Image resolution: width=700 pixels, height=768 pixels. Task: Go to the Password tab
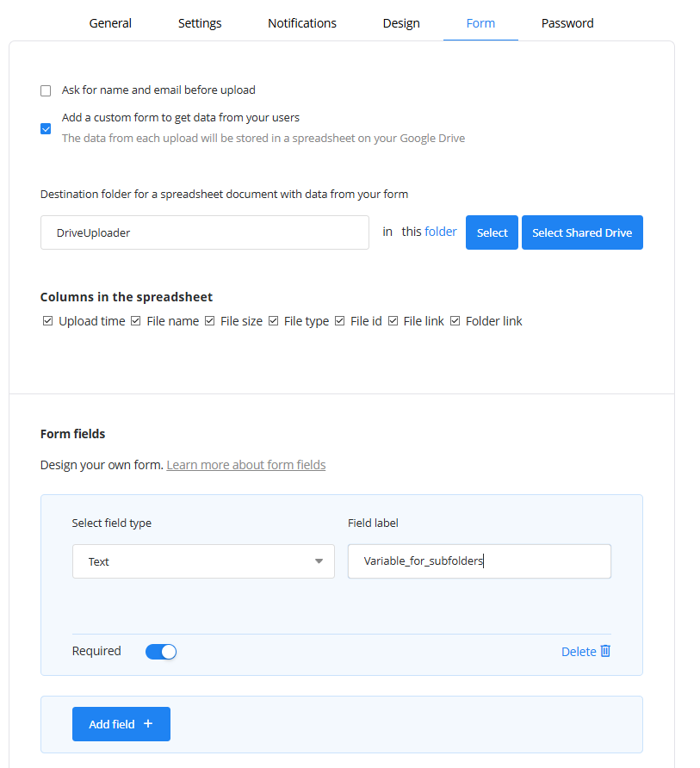pyautogui.click(x=567, y=23)
